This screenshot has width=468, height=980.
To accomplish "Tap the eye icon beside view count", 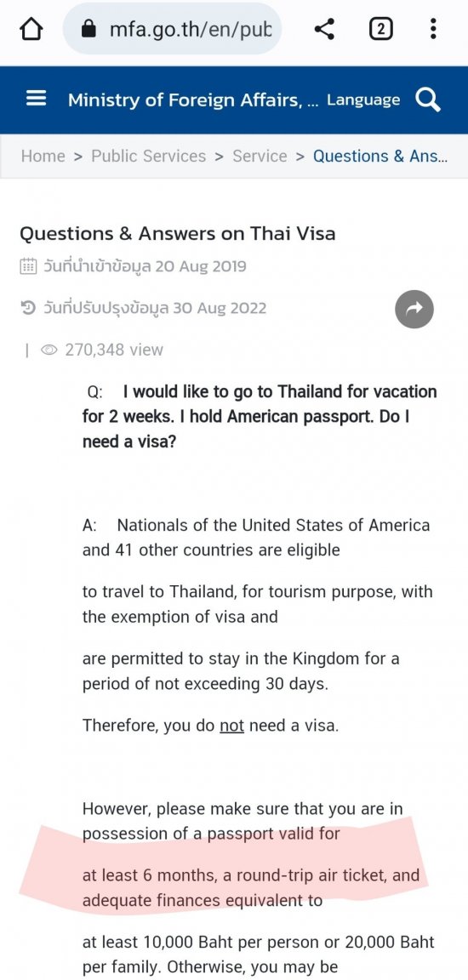I will click(49, 350).
